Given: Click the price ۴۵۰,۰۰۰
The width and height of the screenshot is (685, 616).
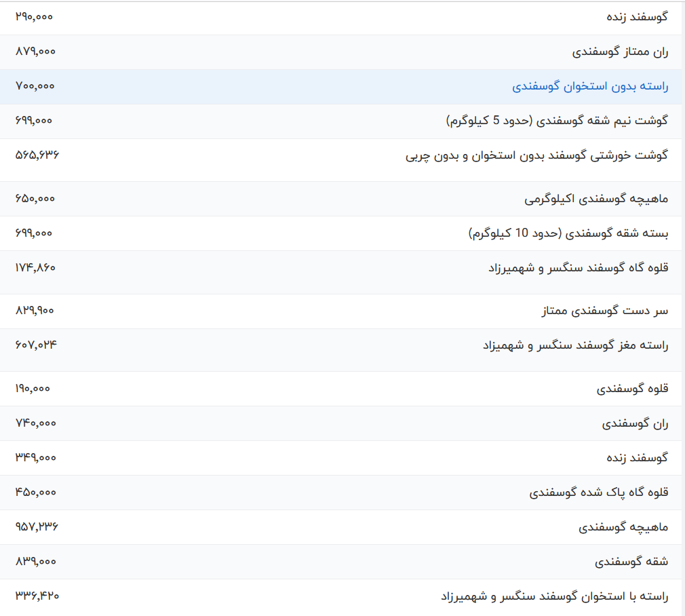Looking at the screenshot, I should point(36,492).
